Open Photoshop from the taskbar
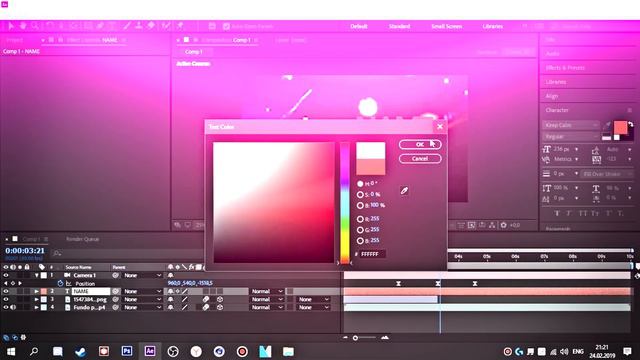This screenshot has height=360, width=640. coord(127,351)
